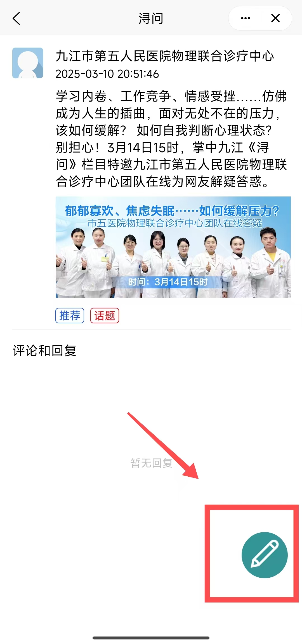Screen dimensions: 302x644
Task: Open the poster's default avatar
Action: (28, 63)
